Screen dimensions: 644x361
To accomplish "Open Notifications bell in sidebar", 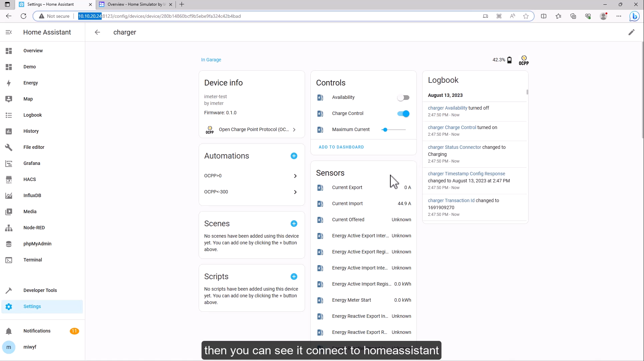I will tap(9, 331).
